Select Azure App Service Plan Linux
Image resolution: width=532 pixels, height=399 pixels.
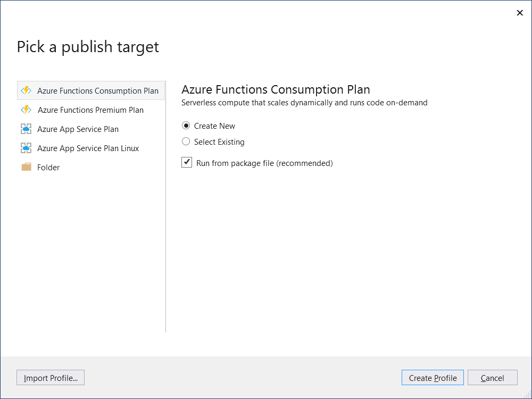91,148
